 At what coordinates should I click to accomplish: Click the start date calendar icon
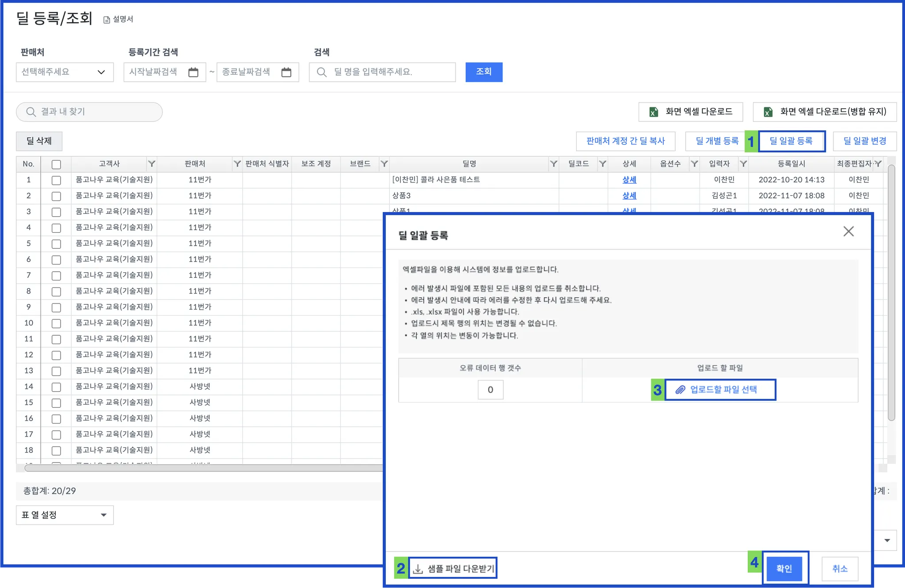(193, 72)
